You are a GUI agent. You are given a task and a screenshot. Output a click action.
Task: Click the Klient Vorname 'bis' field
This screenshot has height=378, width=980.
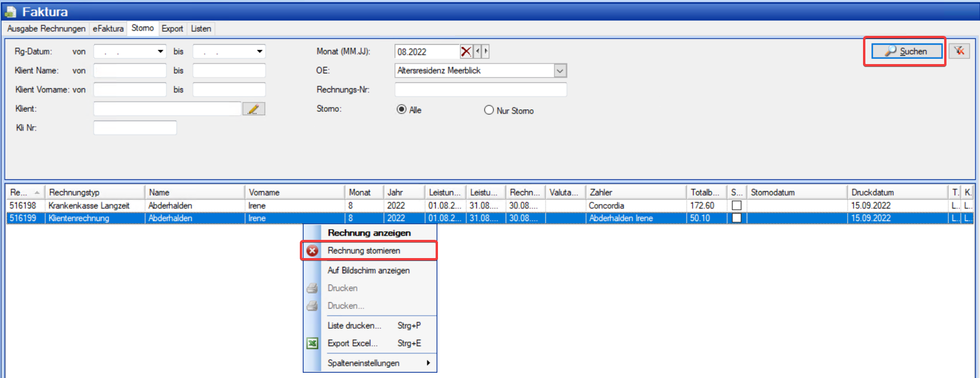(x=229, y=89)
